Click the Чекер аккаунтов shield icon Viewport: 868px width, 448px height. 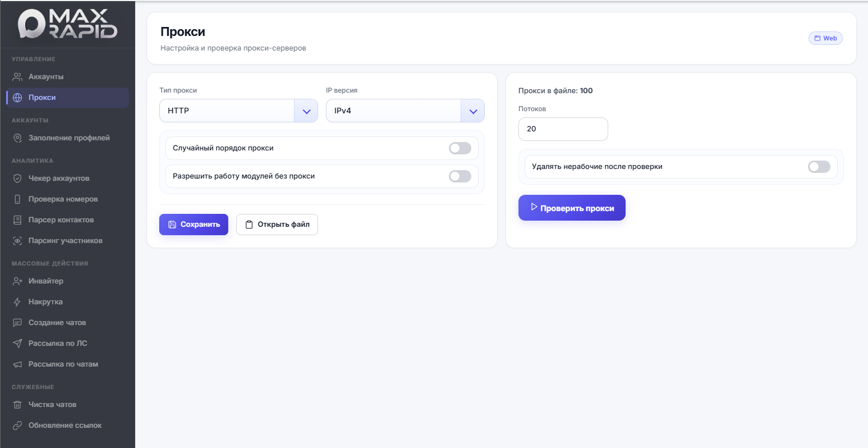pyautogui.click(x=17, y=179)
